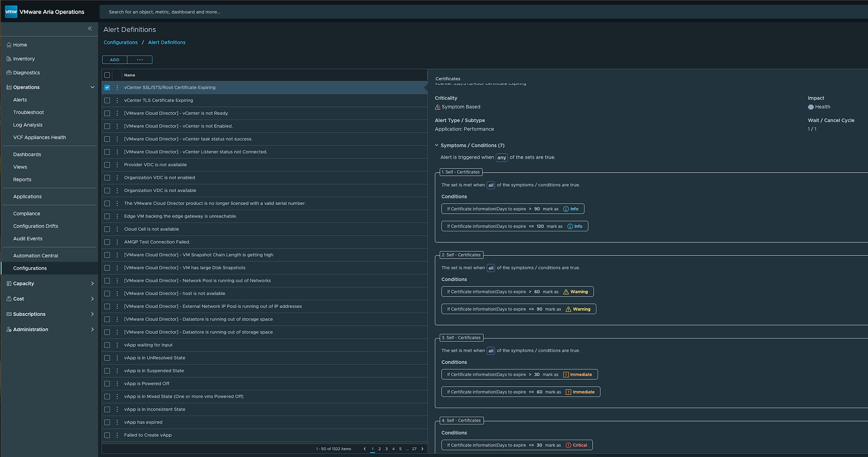Expand the Administration menu chevron
Screen dimensions: 868x457
(x=92, y=330)
